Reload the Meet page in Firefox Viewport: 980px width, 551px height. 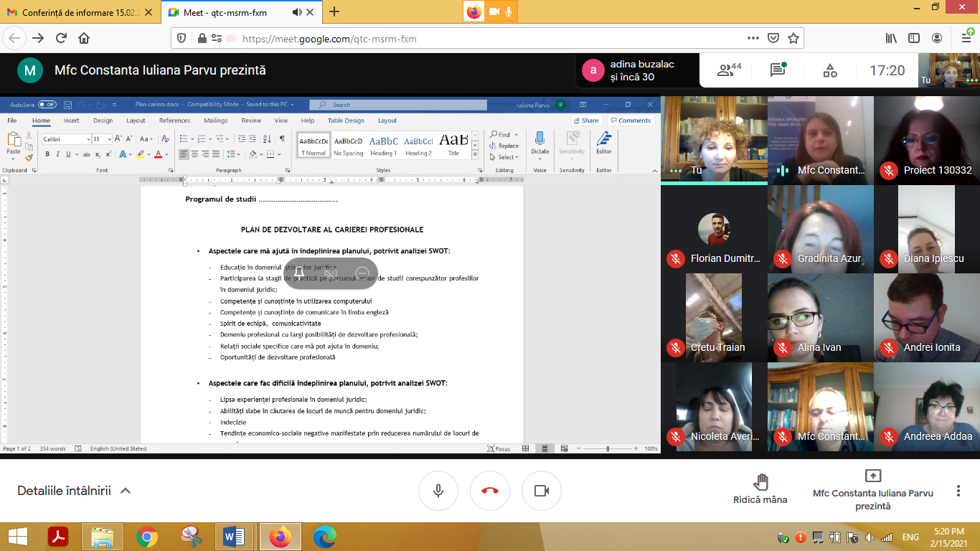point(61,39)
